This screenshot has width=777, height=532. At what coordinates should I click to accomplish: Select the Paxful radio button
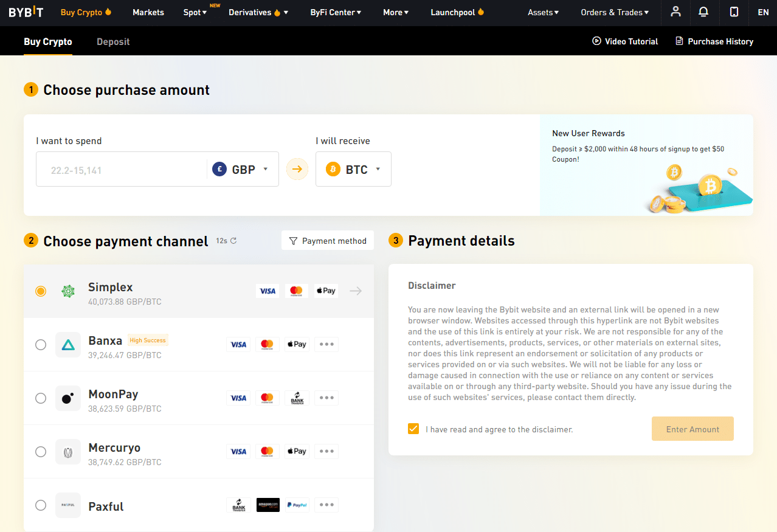pyautogui.click(x=41, y=505)
